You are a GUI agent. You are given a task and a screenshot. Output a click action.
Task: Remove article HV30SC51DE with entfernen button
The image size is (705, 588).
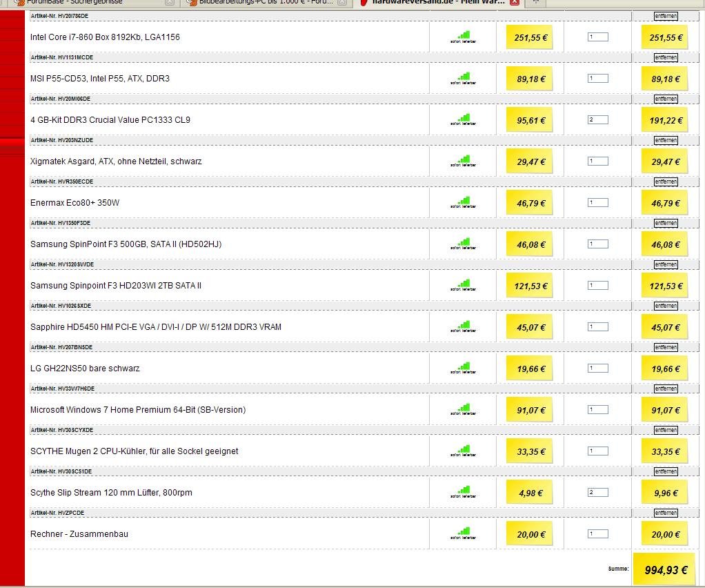pos(666,471)
